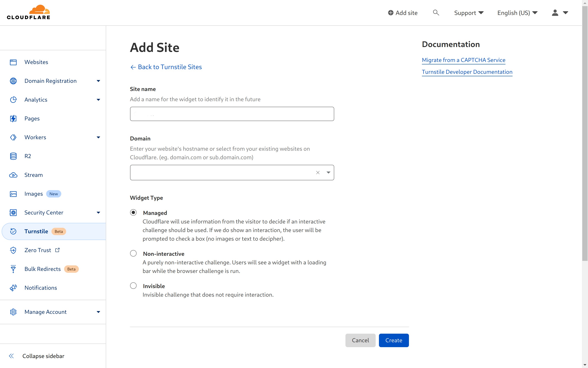Click the Zero Trust sidebar label
Screen dimensions: 588x368
click(x=38, y=250)
